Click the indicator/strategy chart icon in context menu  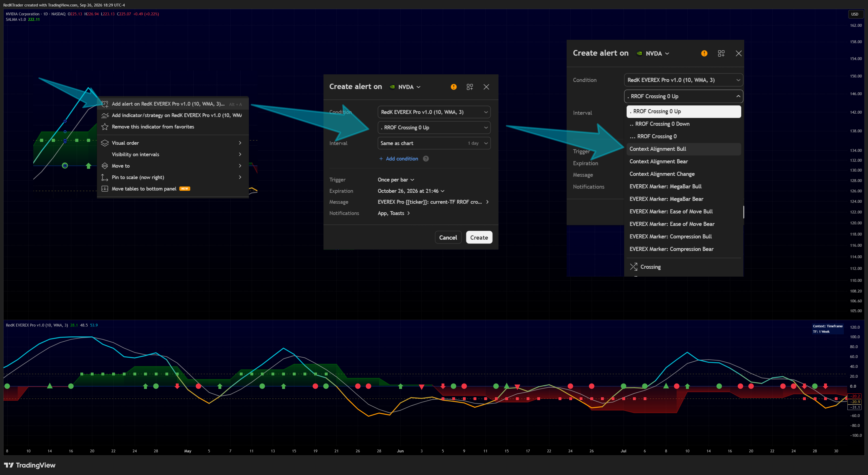105,115
